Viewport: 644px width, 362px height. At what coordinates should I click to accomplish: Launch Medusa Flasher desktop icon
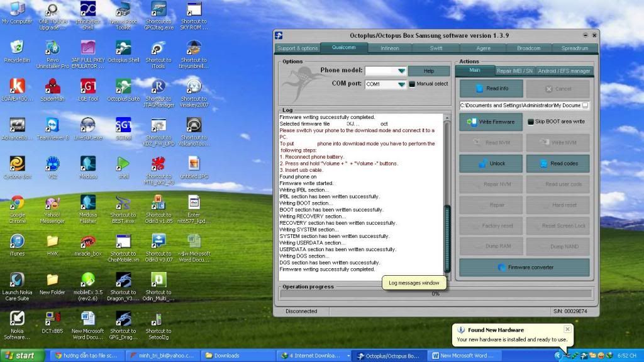click(88, 209)
